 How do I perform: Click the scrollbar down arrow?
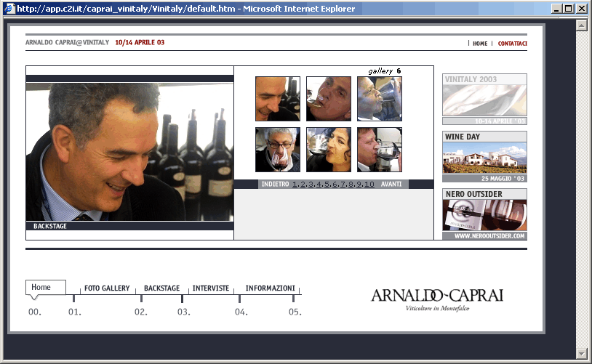click(581, 353)
